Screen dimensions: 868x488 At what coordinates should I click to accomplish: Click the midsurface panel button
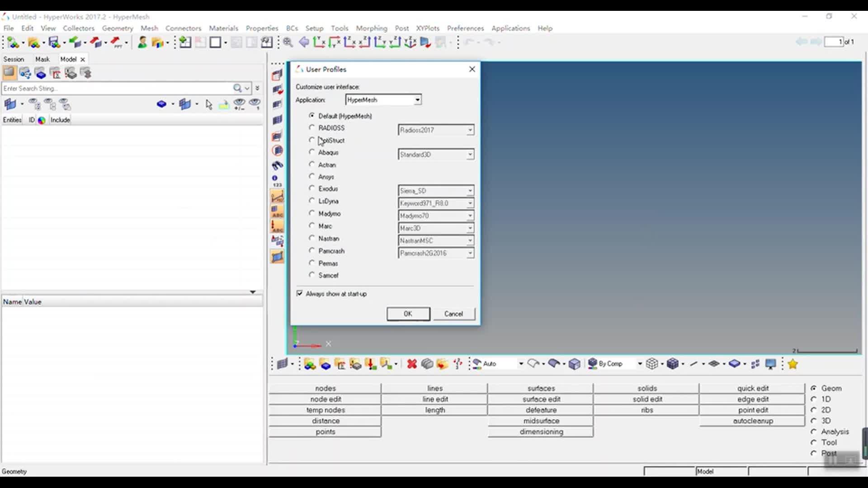click(541, 421)
